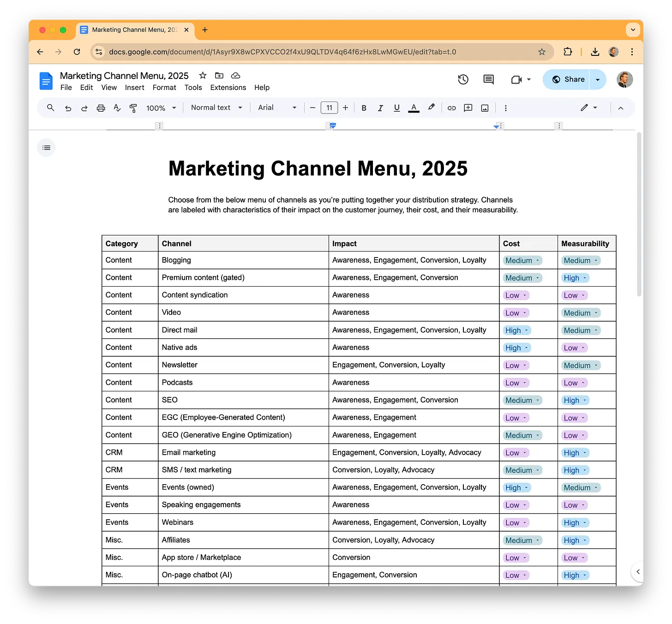The image size is (672, 624).
Task: Open the Chrome three-dot menu
Action: click(x=632, y=52)
